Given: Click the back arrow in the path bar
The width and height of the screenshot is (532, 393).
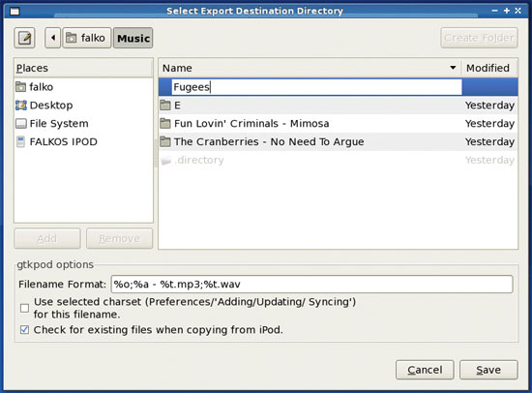Looking at the screenshot, I should click(x=52, y=38).
